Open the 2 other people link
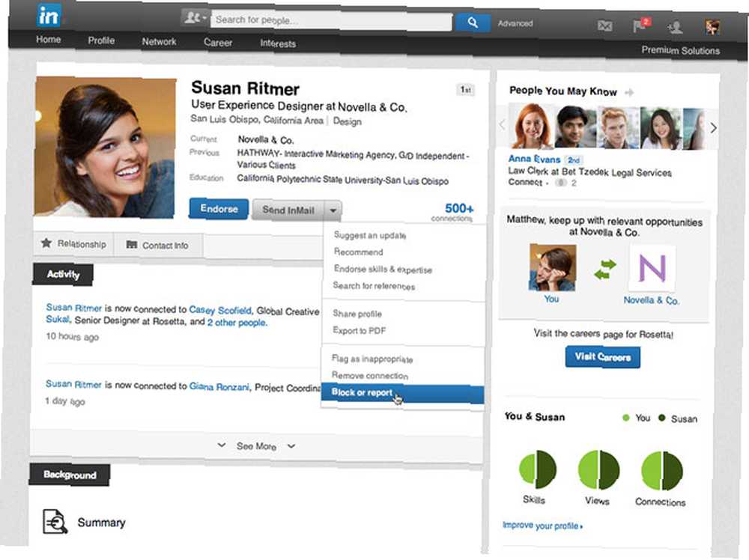 (x=237, y=322)
